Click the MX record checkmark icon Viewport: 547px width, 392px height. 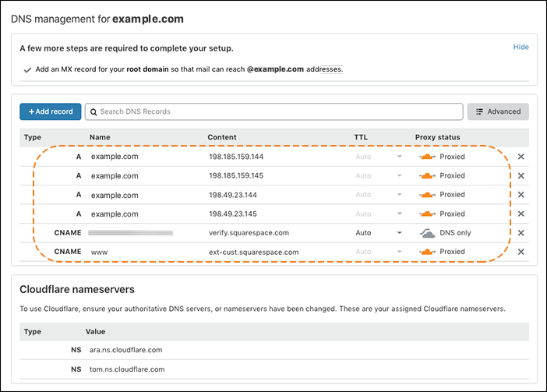pyautogui.click(x=27, y=70)
